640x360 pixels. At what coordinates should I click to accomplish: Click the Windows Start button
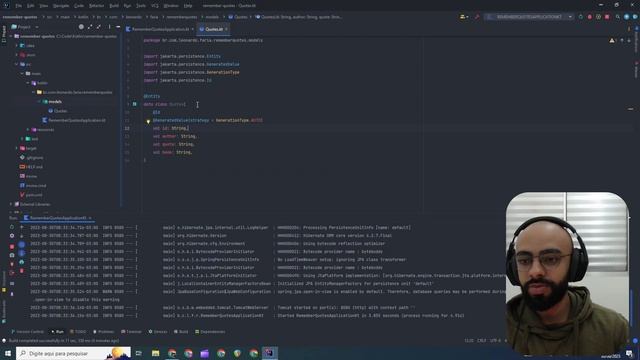[8, 353]
